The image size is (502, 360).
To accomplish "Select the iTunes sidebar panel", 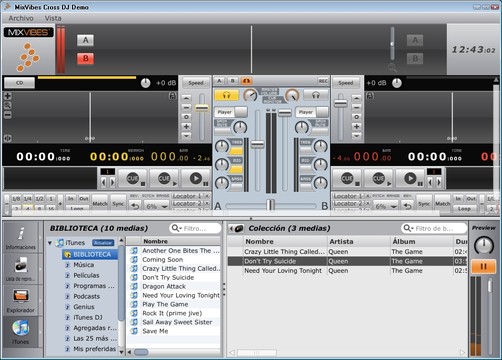I will click(x=21, y=332).
